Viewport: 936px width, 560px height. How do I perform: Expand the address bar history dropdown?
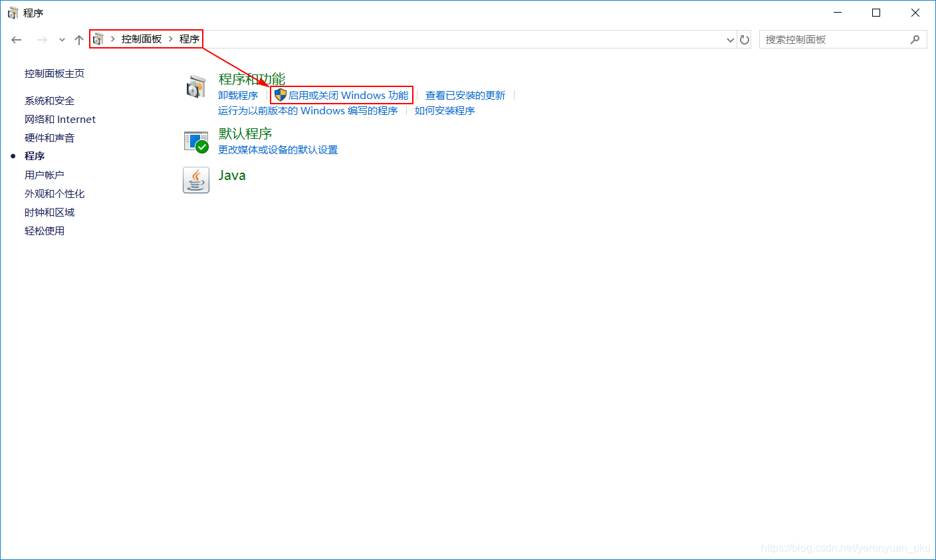click(731, 40)
